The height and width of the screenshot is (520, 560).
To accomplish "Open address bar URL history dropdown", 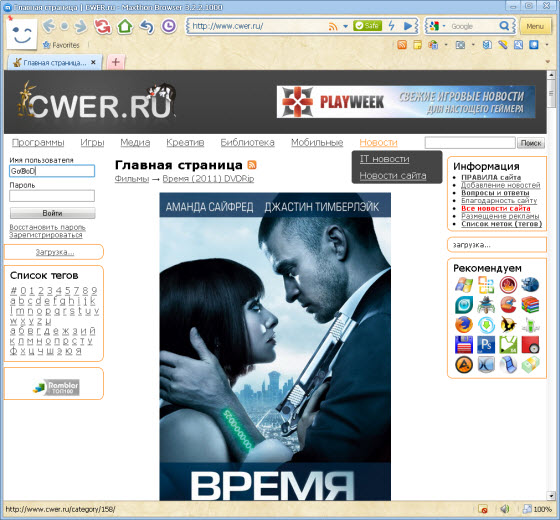I will (345, 26).
